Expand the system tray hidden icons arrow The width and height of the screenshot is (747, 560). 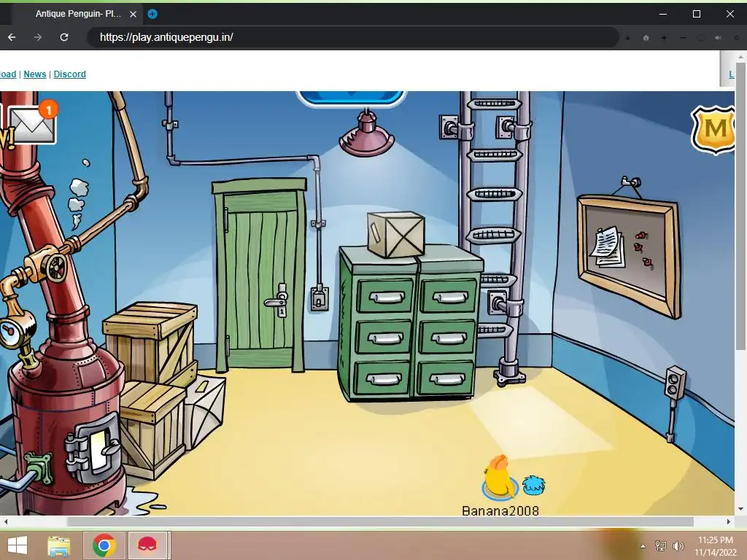[643, 546]
